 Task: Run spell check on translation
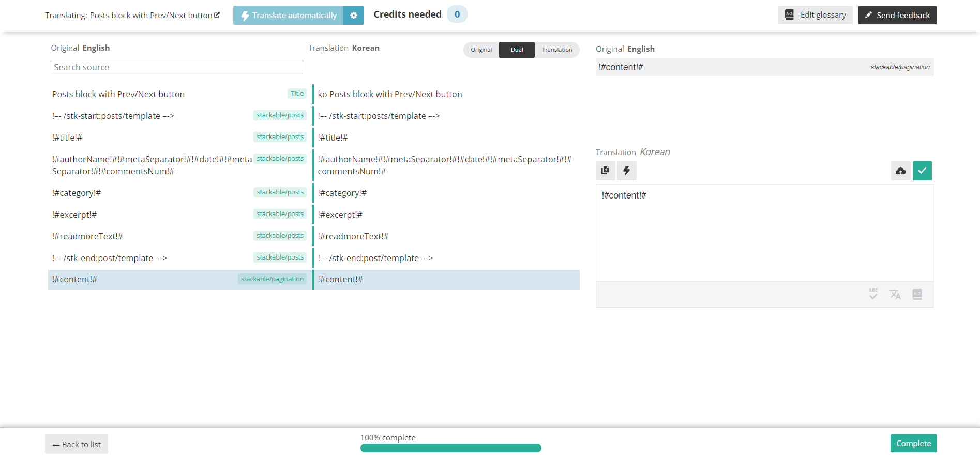[873, 294]
